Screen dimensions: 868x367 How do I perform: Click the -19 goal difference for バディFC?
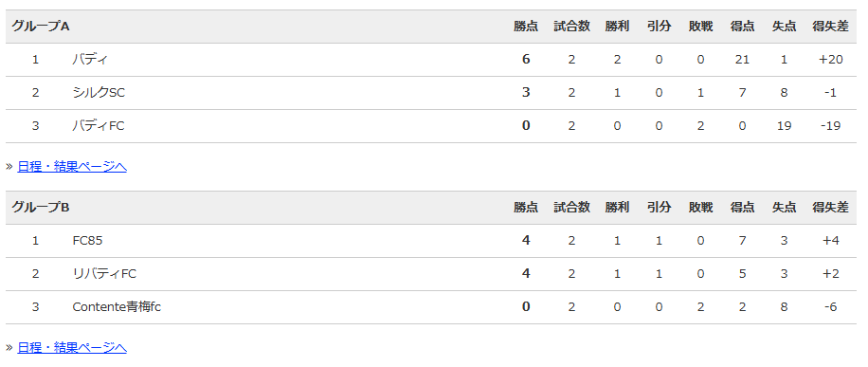(830, 126)
